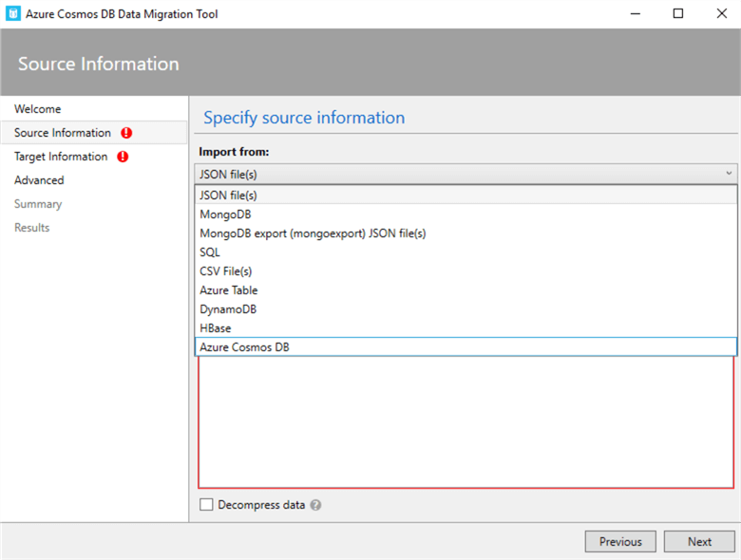Click the Previous button
The height and width of the screenshot is (560, 741).
tap(620, 541)
